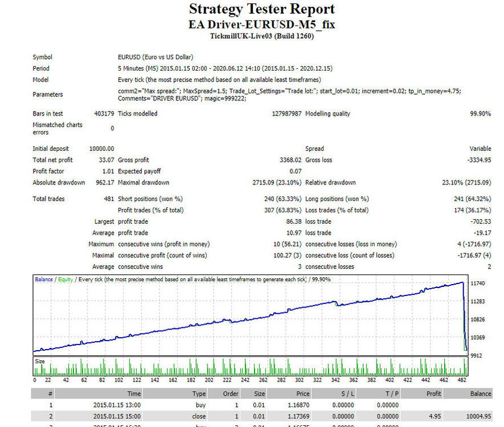Select consecutive wins value 10 (56.21)

pos(288,244)
